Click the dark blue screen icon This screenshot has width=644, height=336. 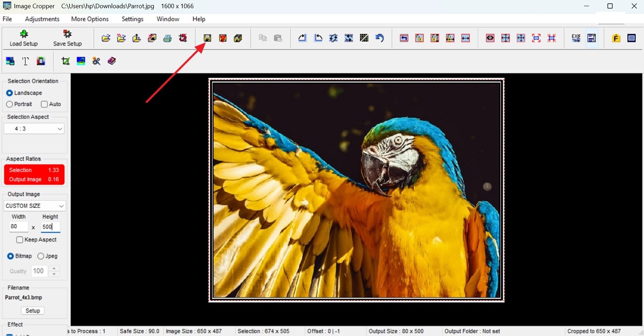pyautogui.click(x=632, y=38)
